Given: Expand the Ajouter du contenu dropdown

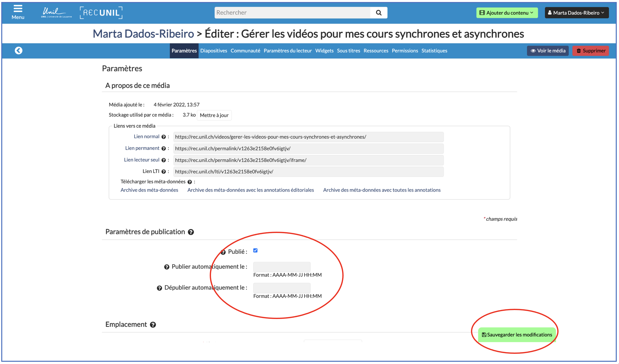Looking at the screenshot, I should (x=507, y=13).
